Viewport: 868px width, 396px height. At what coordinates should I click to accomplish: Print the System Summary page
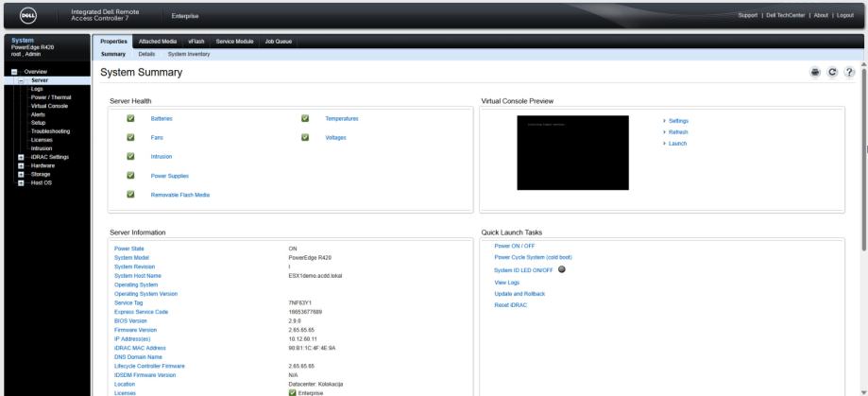[815, 72]
